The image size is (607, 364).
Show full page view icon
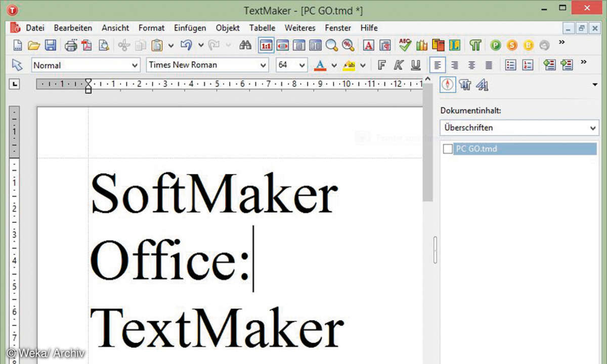(x=299, y=45)
